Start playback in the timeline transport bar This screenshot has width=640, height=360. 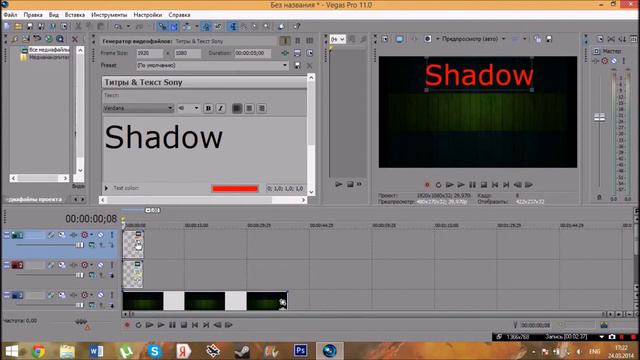click(x=161, y=325)
